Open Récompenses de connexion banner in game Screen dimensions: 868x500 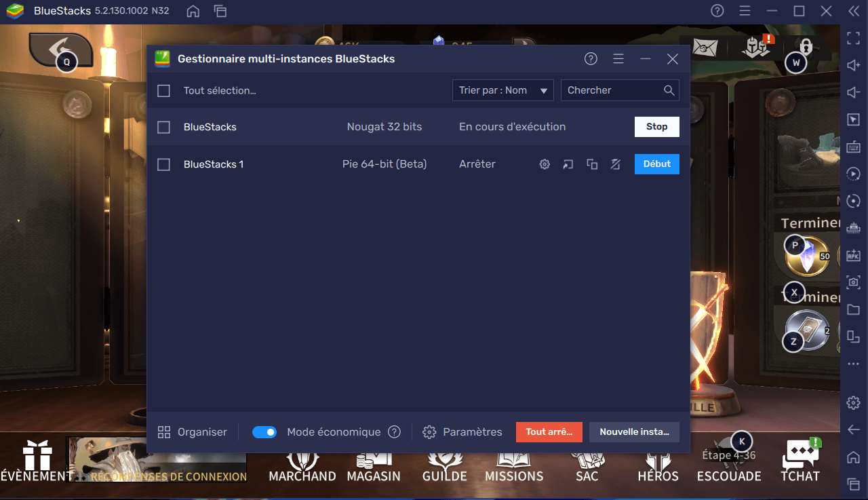tap(157, 459)
